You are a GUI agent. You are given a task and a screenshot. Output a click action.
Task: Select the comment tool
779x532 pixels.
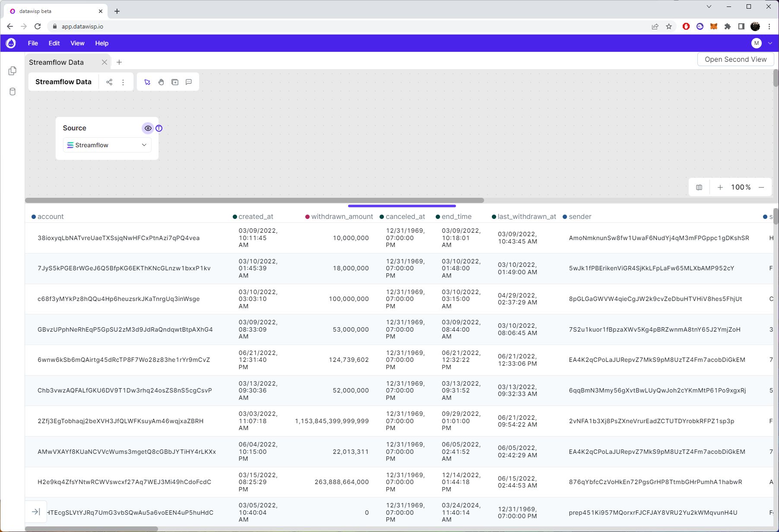(189, 82)
